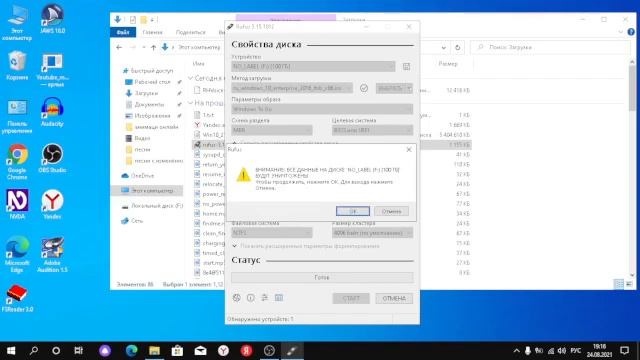The image size is (640, 360).
Task: Click the Up arrow in Explorer
Action: (153, 47)
